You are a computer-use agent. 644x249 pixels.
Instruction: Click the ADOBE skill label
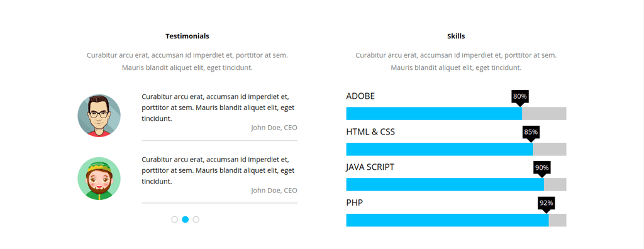[360, 96]
